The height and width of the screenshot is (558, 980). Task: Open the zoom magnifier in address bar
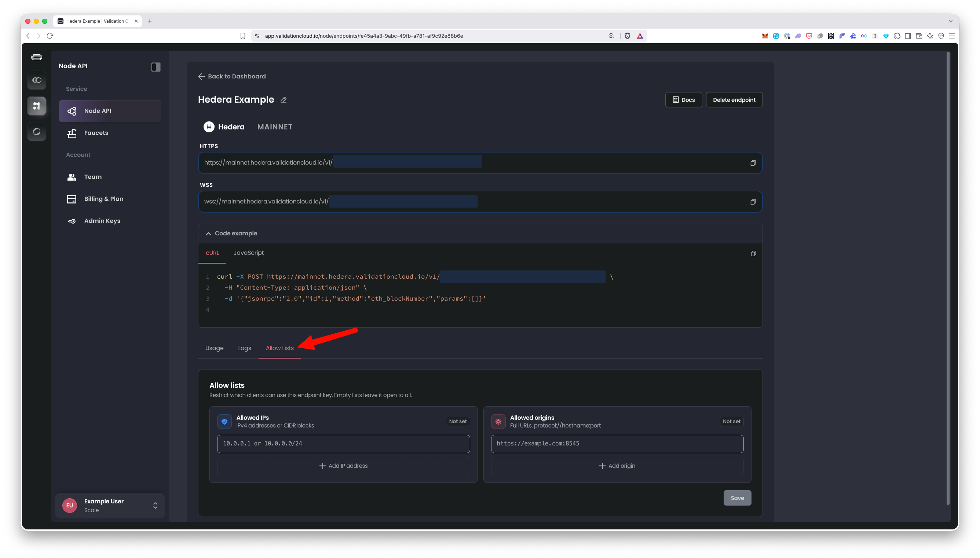tap(611, 36)
